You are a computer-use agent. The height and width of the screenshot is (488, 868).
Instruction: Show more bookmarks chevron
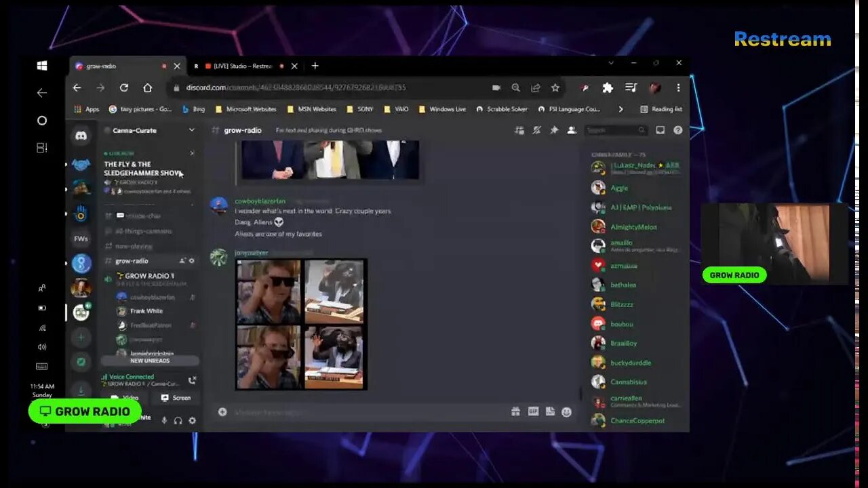(x=620, y=109)
